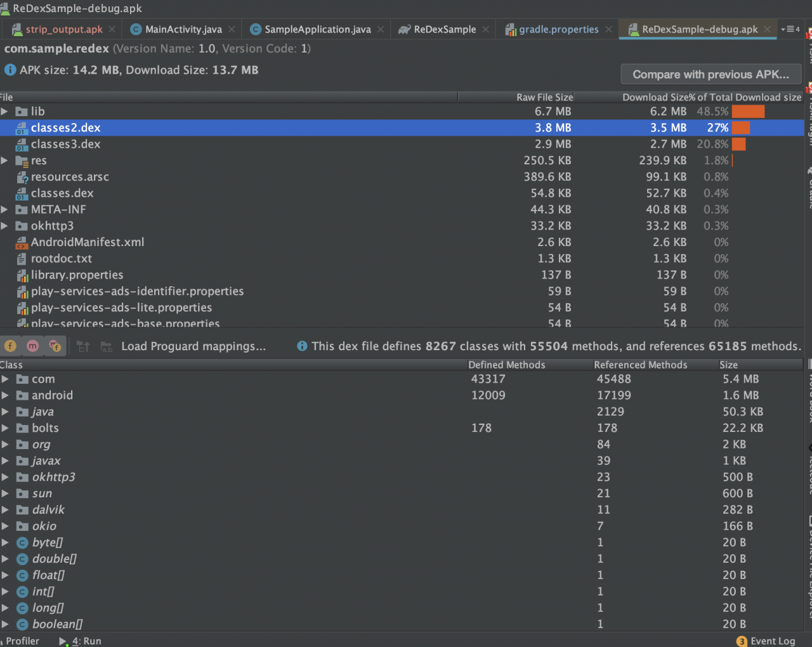Close the strip_output.apk tab
This screenshot has width=812, height=647.
[x=112, y=29]
